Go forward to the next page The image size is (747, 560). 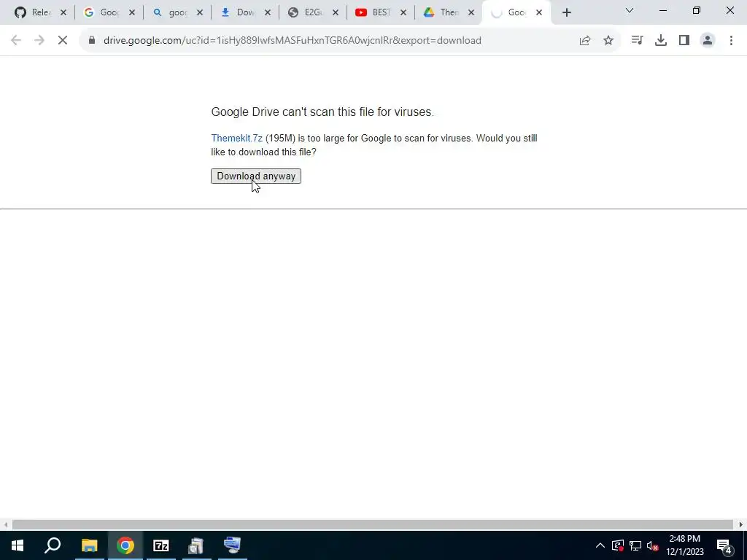(x=39, y=41)
